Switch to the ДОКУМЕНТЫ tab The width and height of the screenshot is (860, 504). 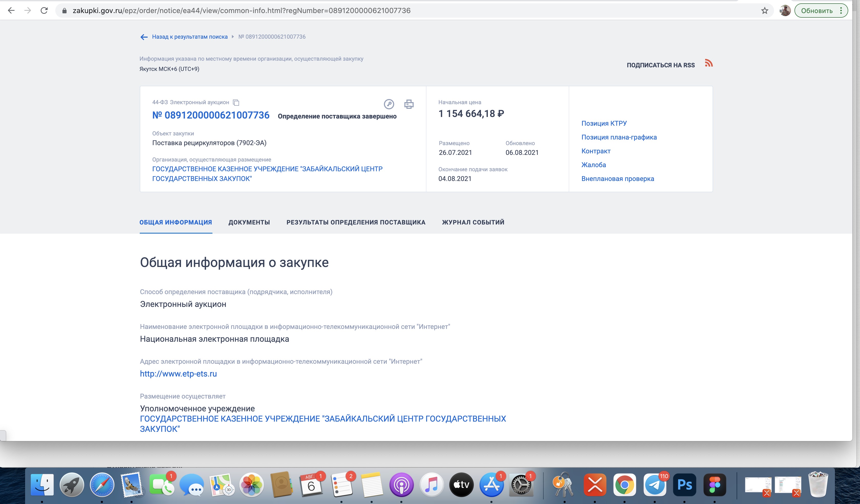249,222
